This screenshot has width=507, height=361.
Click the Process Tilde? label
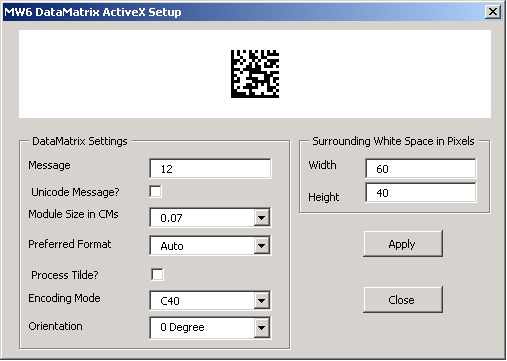(65, 275)
